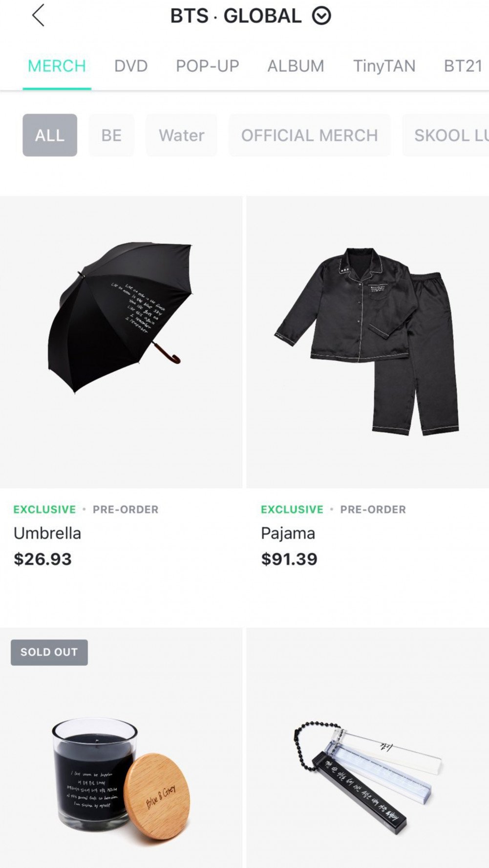This screenshot has height=868, width=489.
Task: Filter by OFFICIAL MERCH
Action: point(309,135)
